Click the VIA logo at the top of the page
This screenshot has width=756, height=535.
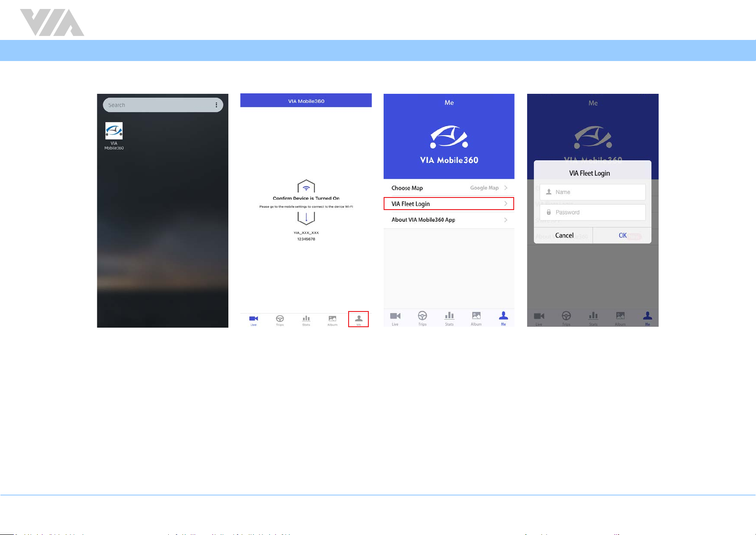click(52, 22)
